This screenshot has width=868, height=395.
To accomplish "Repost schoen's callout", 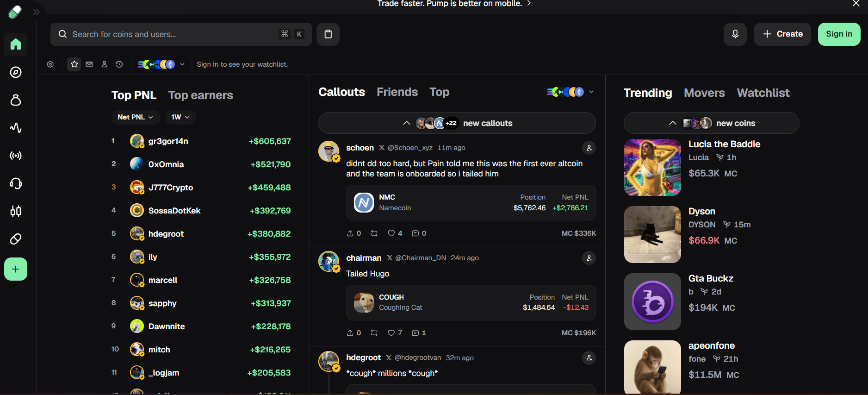I will 374,233.
